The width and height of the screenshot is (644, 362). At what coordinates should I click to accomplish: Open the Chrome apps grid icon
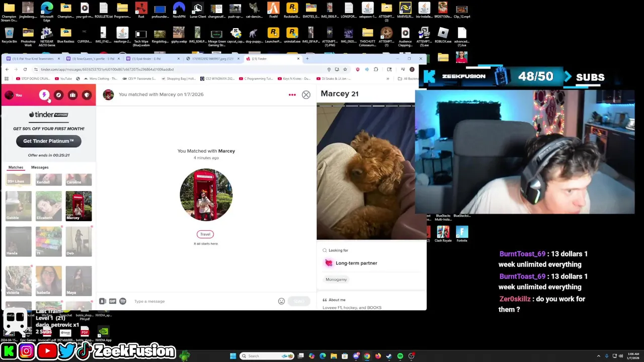tap(7, 79)
